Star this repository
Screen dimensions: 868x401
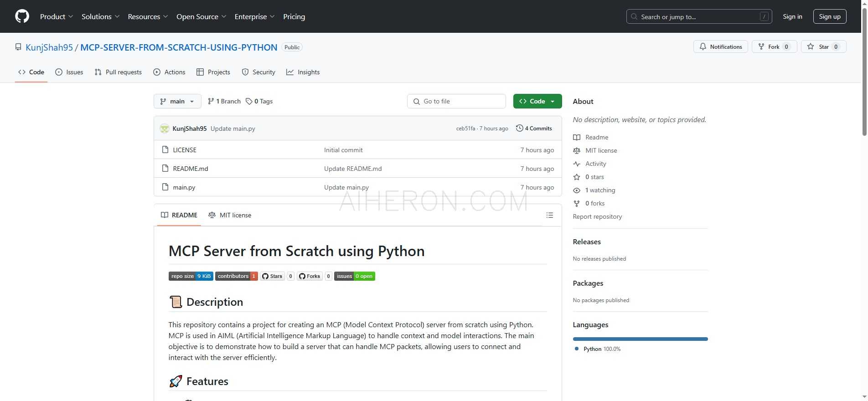click(x=823, y=46)
